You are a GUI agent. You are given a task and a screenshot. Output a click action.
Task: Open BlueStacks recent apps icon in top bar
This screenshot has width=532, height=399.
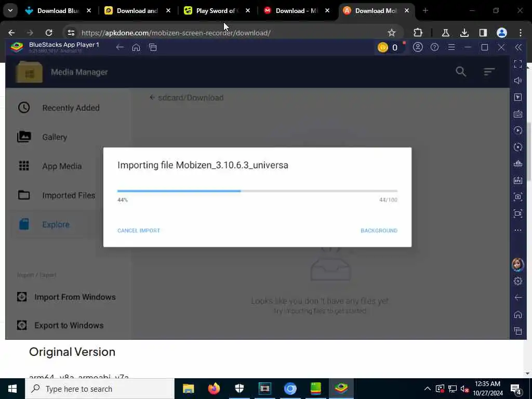coord(153,47)
